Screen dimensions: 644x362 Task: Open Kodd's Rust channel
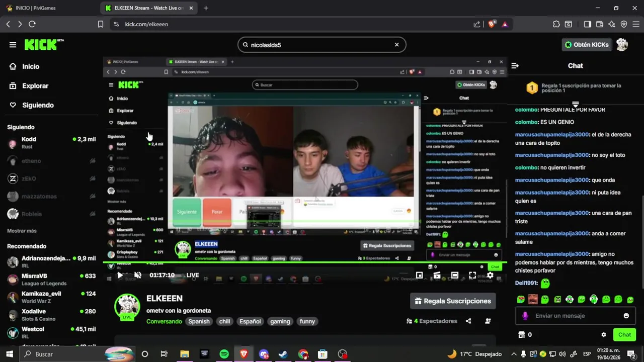click(x=51, y=143)
